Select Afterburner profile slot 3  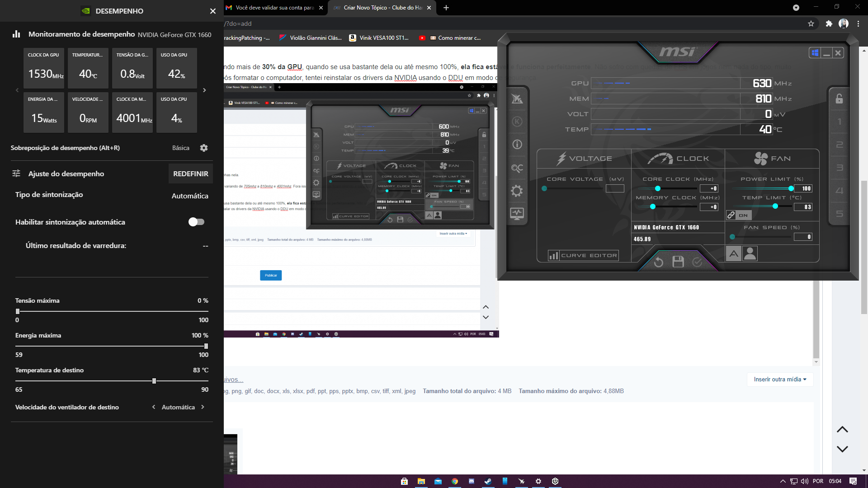tap(840, 168)
